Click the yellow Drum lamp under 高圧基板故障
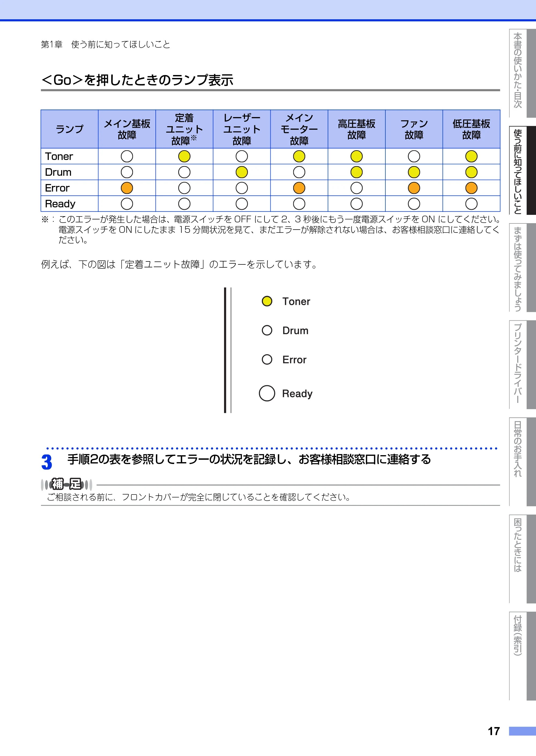 coord(356,172)
